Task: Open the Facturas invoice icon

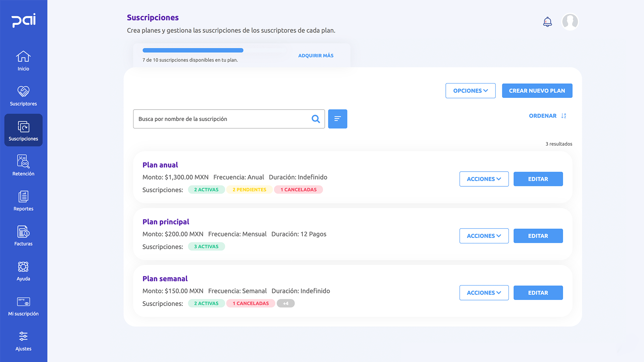Action: coord(23,232)
